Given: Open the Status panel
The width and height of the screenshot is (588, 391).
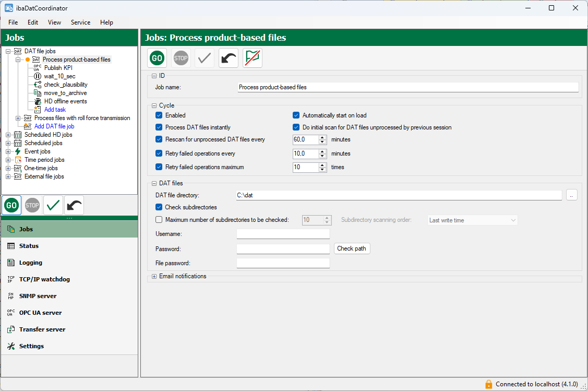Looking at the screenshot, I should [69, 246].
